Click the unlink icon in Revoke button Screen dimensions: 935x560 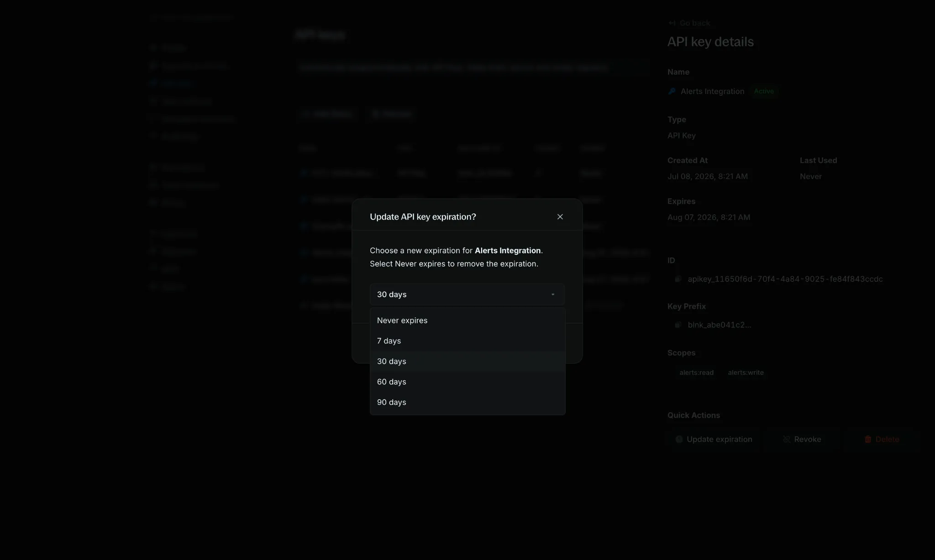(x=787, y=439)
